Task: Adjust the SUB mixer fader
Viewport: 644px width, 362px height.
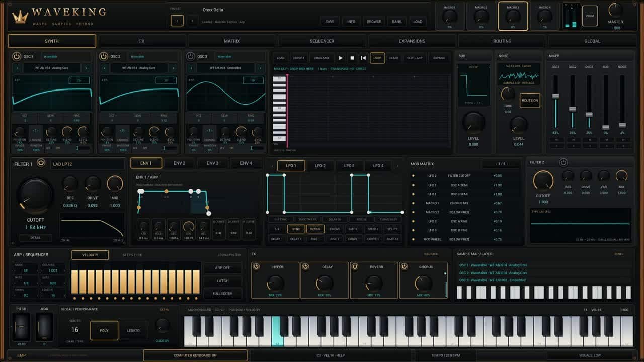Action: [x=606, y=127]
